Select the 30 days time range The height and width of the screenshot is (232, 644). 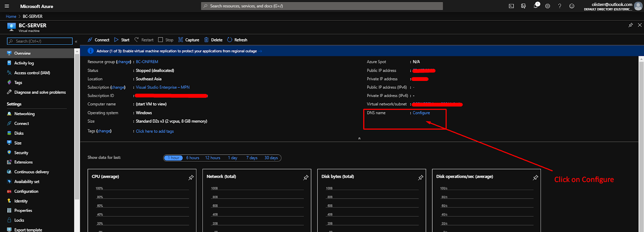(x=271, y=158)
